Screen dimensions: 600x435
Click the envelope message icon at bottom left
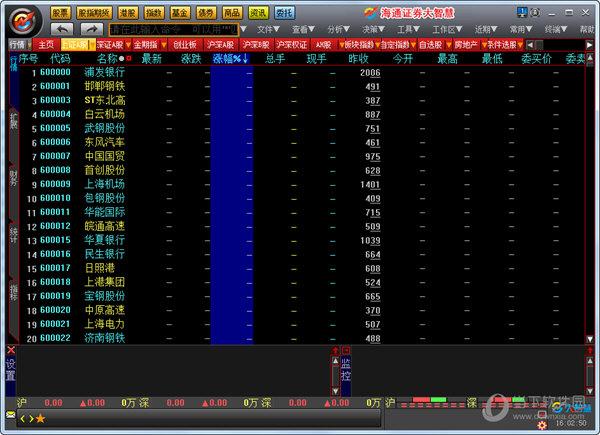click(x=10, y=415)
